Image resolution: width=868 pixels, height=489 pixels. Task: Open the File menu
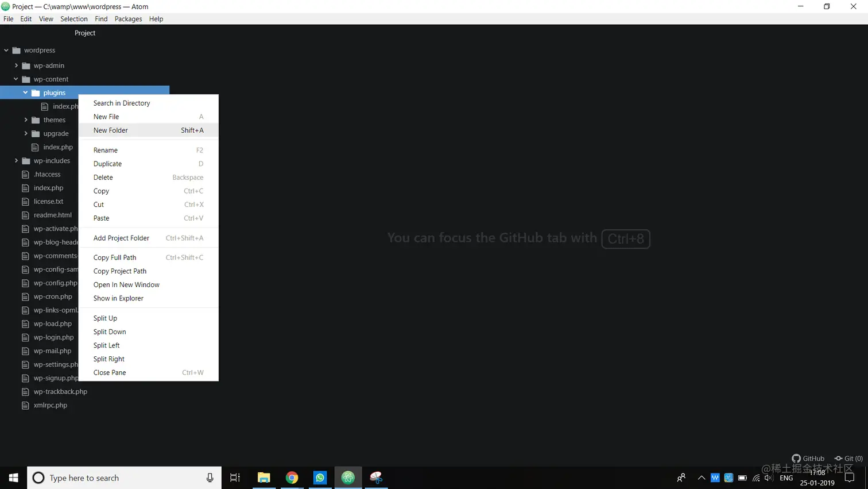point(9,19)
